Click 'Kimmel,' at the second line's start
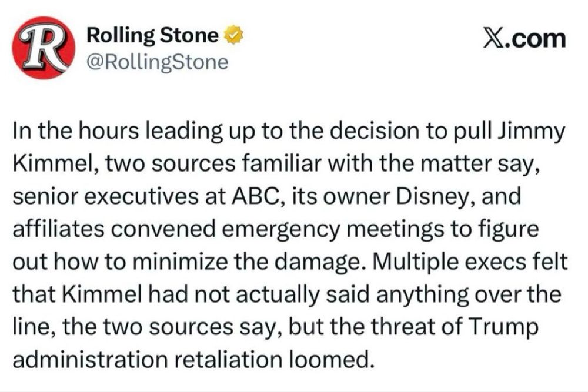The image size is (588, 392). coord(55,164)
